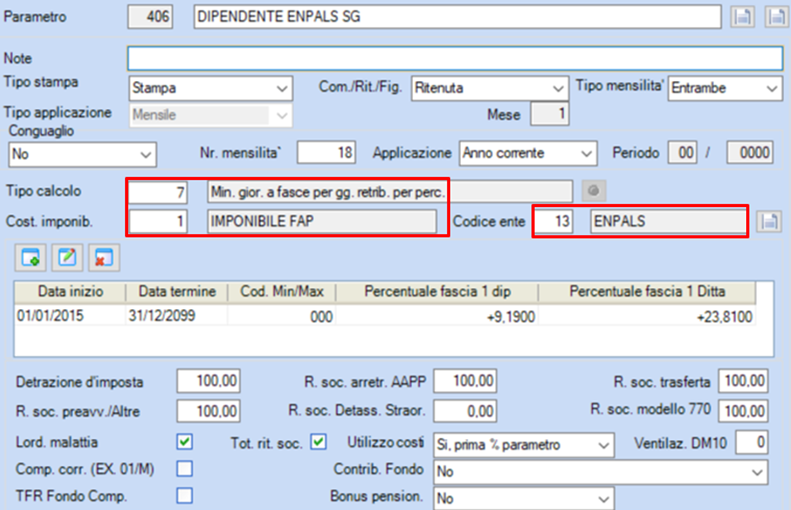Click the R. soc. modello 770 field
Screen dimensions: 791x510
tap(744, 411)
